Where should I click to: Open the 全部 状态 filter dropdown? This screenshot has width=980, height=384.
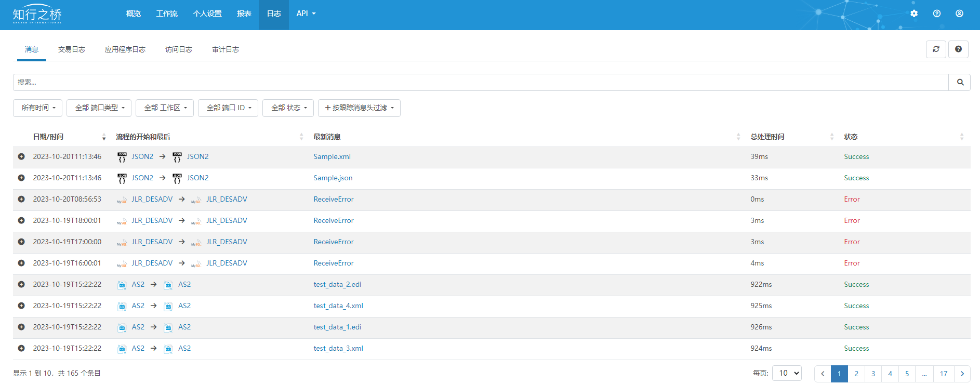coord(288,108)
